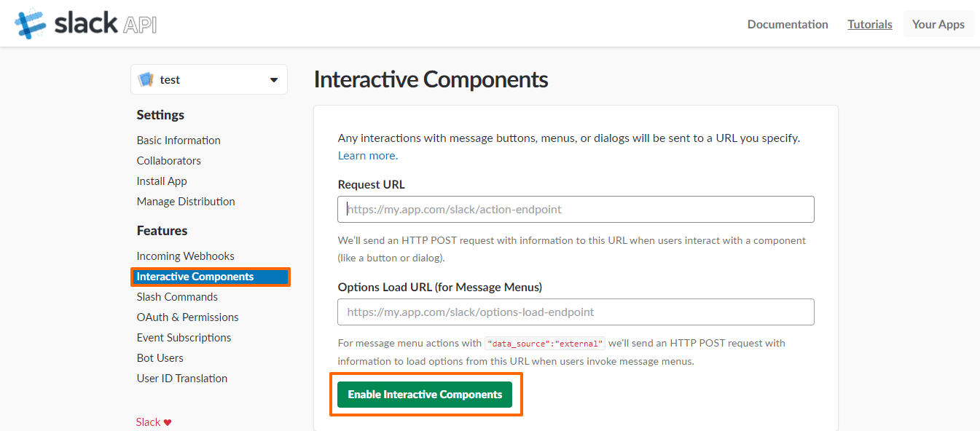Open Basic Information settings
Image resolution: width=980 pixels, height=431 pixels.
point(179,140)
